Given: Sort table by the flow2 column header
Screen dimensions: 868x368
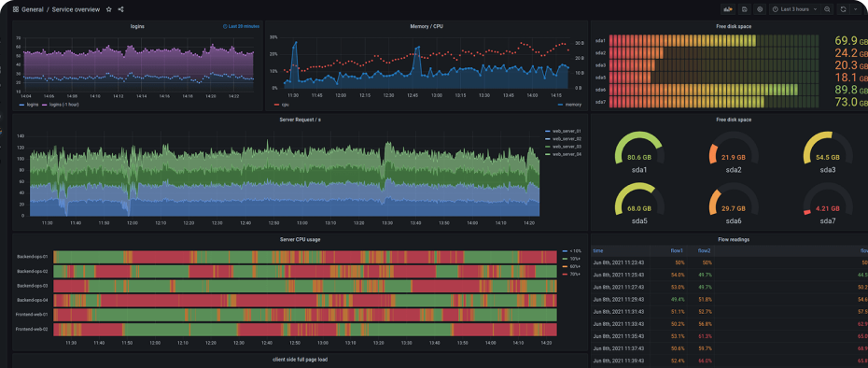Looking at the screenshot, I should click(704, 250).
